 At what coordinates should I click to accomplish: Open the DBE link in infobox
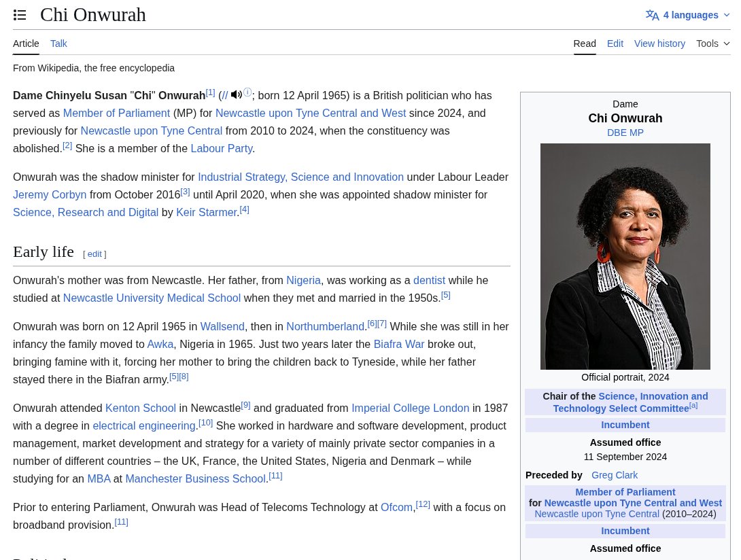(x=617, y=133)
